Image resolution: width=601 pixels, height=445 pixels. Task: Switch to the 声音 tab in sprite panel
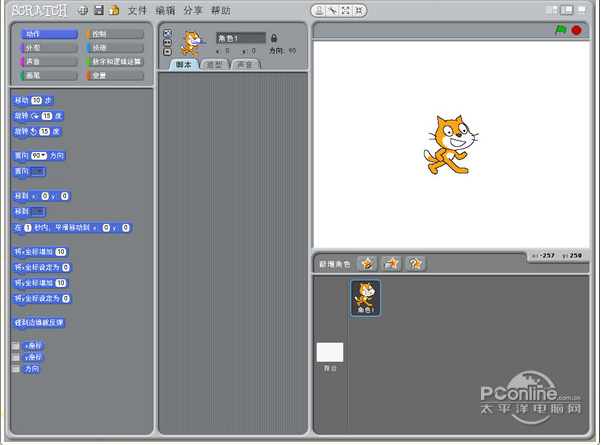point(245,64)
